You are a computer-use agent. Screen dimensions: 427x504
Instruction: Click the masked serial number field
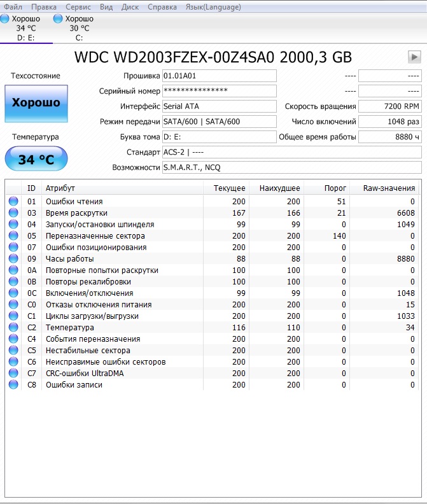(x=220, y=91)
